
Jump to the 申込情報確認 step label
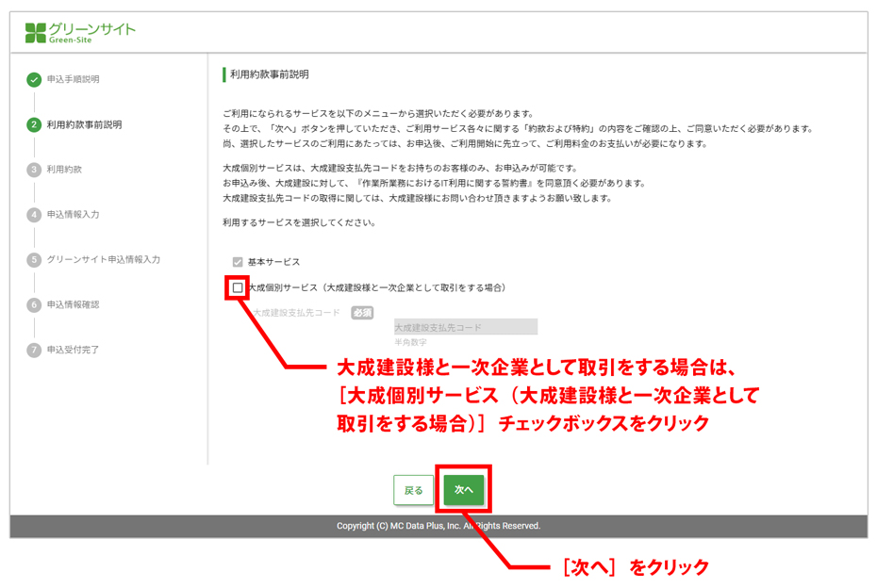[73, 305]
